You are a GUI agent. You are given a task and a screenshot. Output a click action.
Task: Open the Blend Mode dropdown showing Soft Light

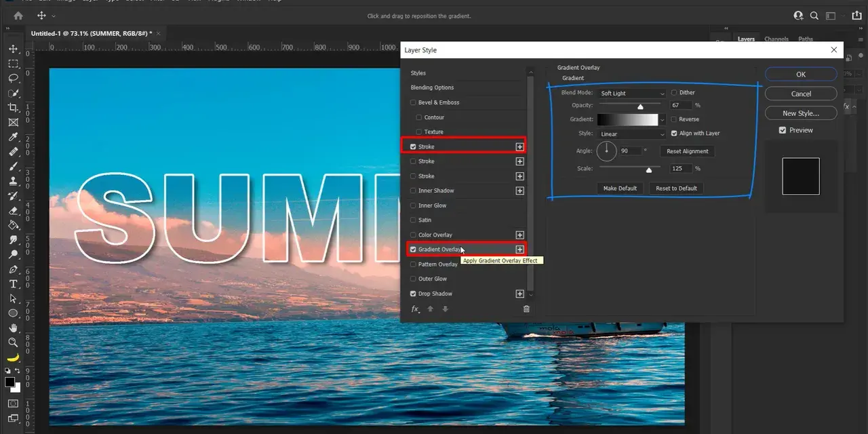click(x=632, y=93)
